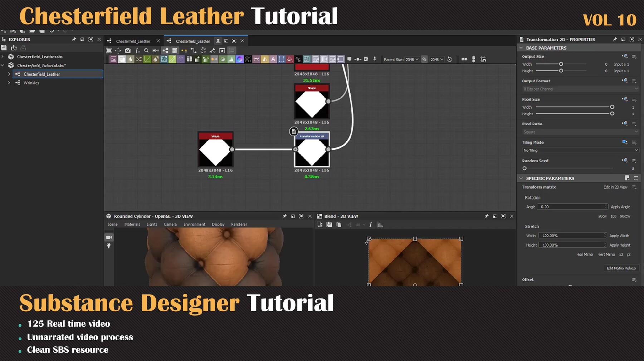Open the Tools wrench icon in toolbar
This screenshot has width=644, height=361.
pos(213,51)
